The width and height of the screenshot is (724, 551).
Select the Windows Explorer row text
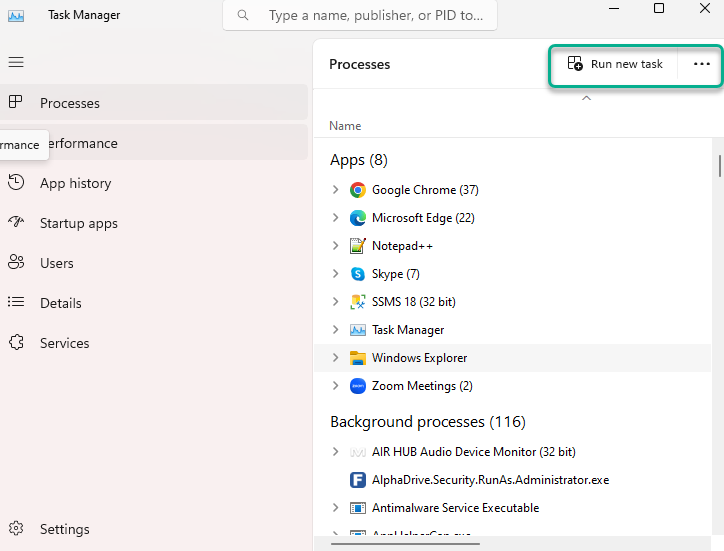419,358
